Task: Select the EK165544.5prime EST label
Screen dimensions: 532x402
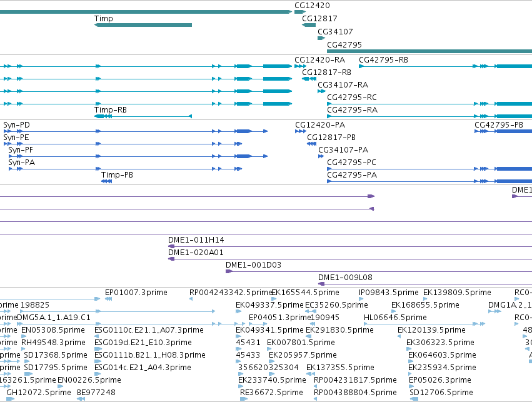Action: pos(305,293)
